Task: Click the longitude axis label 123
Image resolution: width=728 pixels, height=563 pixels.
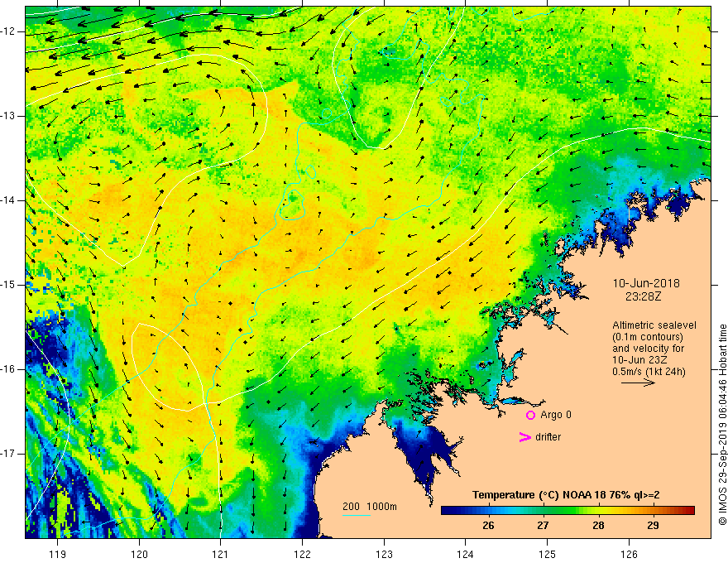Action: pos(384,554)
